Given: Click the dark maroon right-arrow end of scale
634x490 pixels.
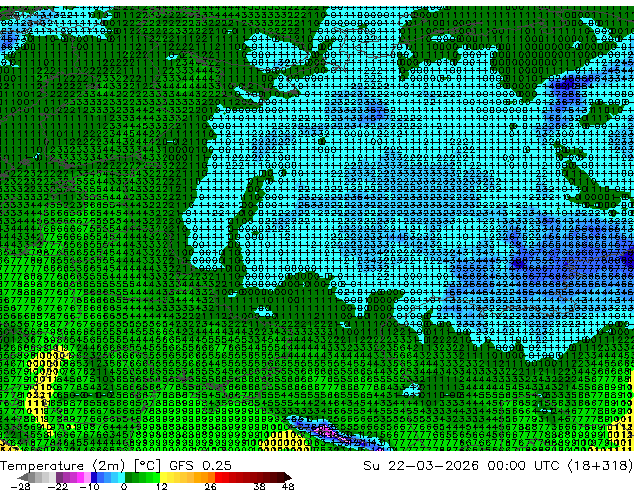Looking at the screenshot, I should pyautogui.click(x=287, y=477).
